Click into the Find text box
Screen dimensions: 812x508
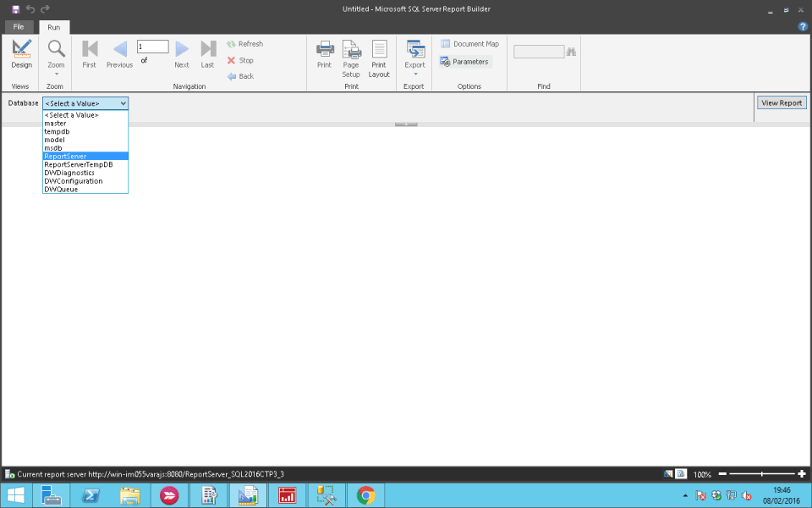(x=539, y=52)
